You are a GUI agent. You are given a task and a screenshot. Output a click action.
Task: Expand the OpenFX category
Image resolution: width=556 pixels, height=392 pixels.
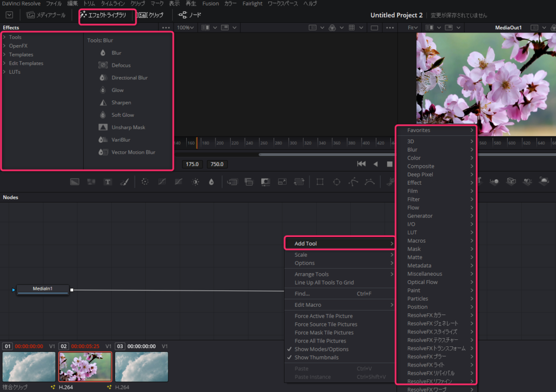click(4, 46)
